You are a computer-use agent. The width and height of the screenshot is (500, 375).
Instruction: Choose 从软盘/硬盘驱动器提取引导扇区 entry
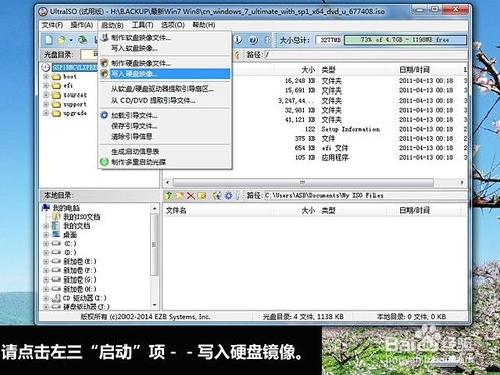[165, 89]
